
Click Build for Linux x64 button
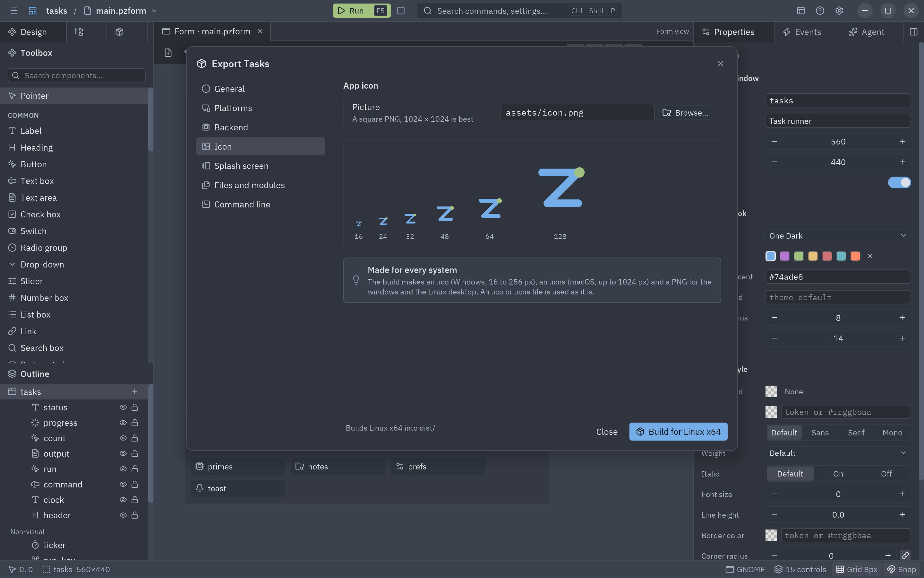tap(678, 432)
